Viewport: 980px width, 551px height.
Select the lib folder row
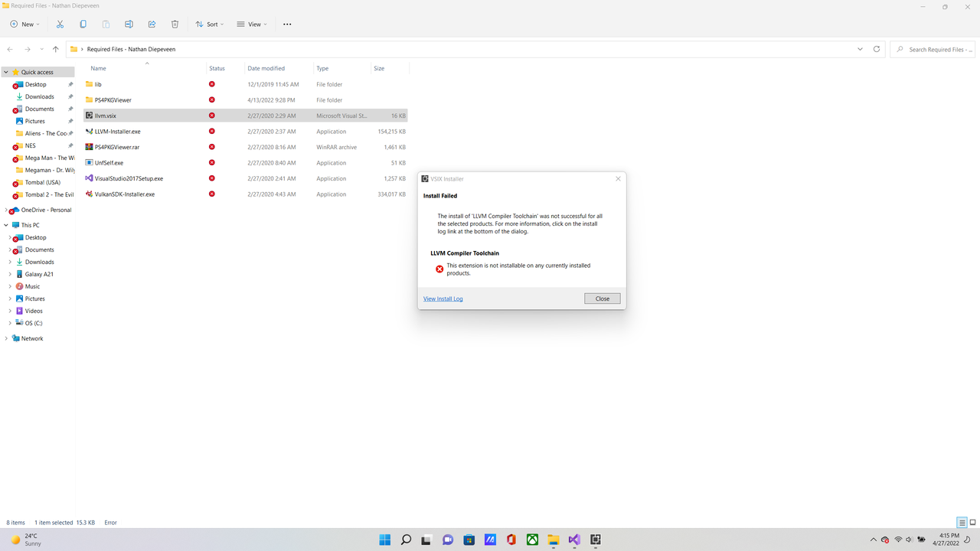click(246, 84)
